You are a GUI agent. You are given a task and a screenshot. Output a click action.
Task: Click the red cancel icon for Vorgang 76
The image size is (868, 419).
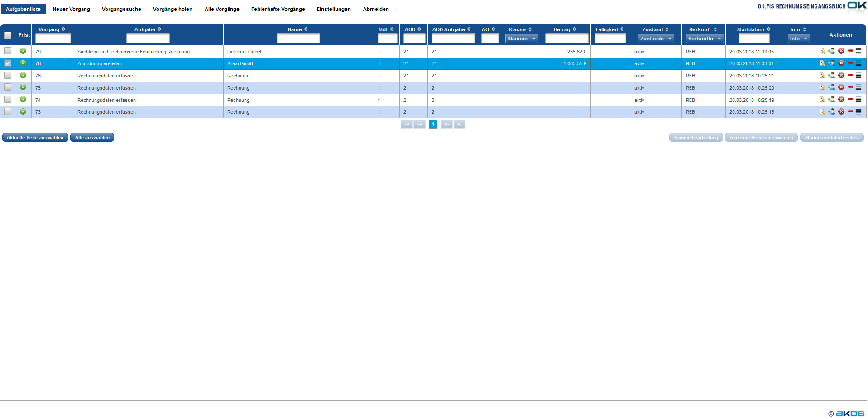[x=841, y=76]
